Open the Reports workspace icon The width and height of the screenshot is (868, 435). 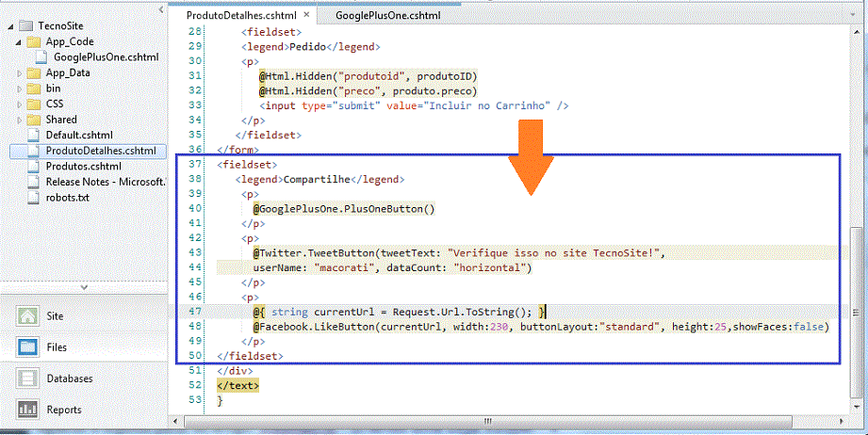pos(27,410)
